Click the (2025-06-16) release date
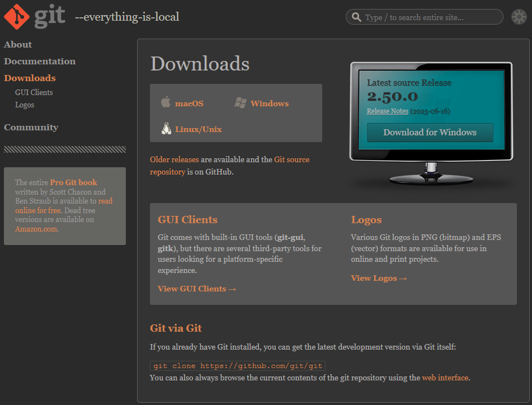Viewport: 532px width, 405px height. point(430,111)
